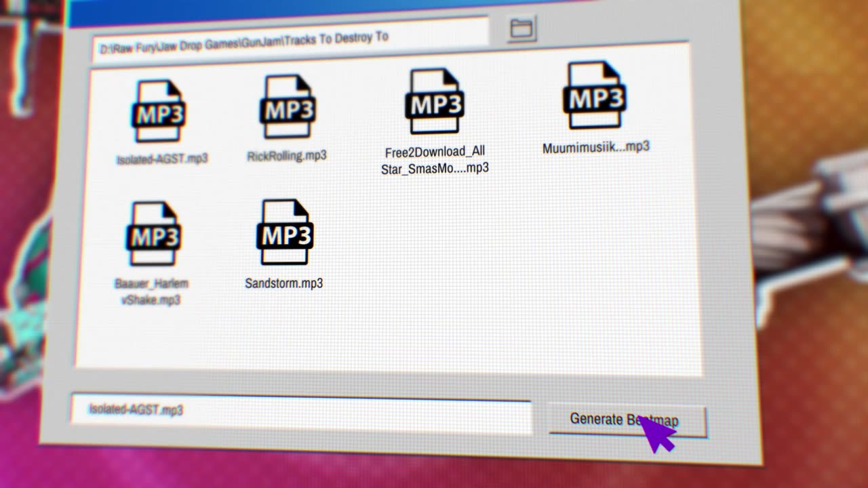This screenshot has width=868, height=488.
Task: Choose the Muumimusiik MP3 file icon
Action: tap(594, 96)
